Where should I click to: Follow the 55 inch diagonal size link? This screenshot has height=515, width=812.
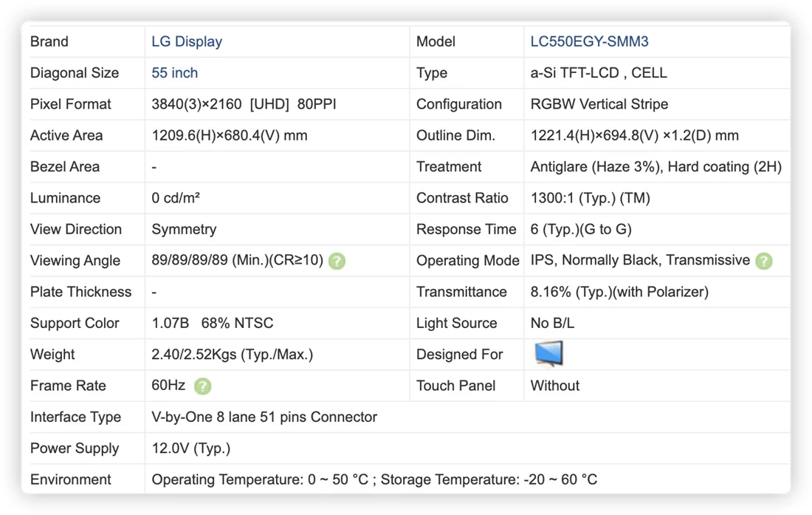[174, 73]
